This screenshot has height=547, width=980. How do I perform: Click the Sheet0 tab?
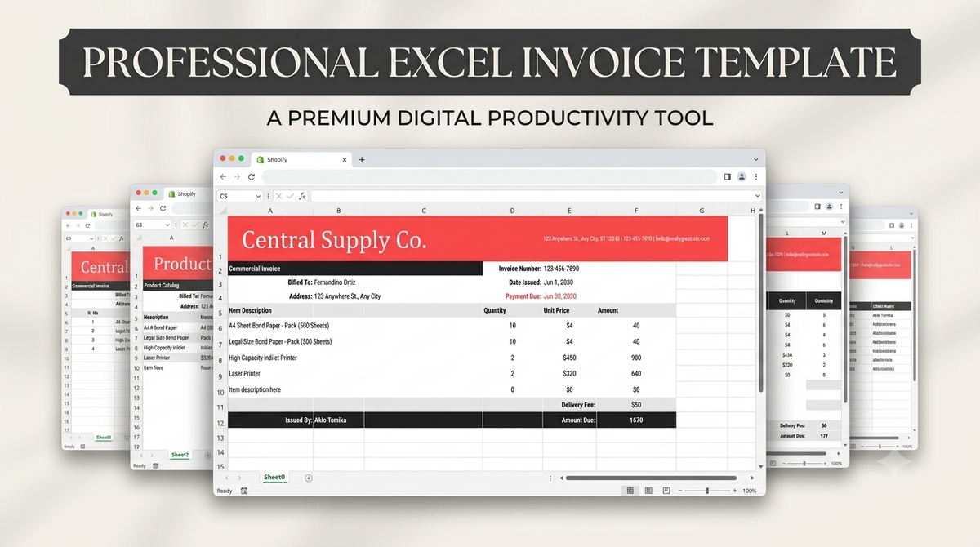tap(274, 477)
